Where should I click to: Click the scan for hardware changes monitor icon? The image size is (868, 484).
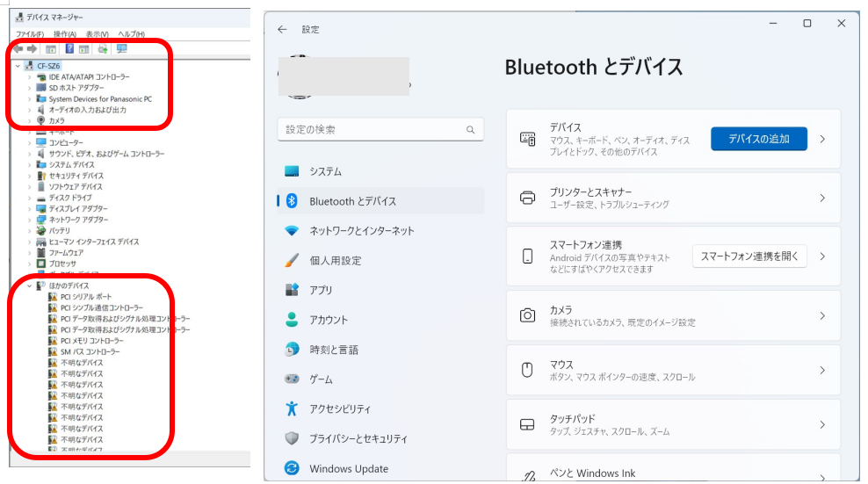(122, 48)
